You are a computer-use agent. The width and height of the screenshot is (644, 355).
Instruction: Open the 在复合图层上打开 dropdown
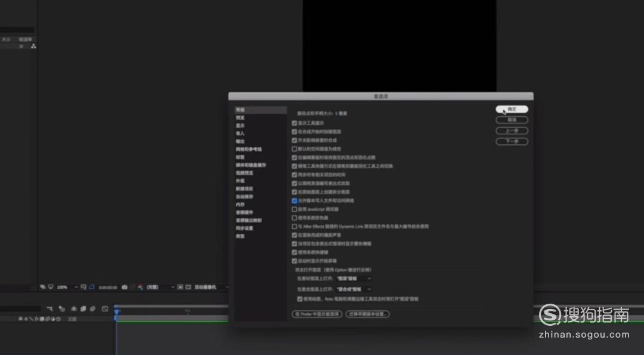coord(354,289)
